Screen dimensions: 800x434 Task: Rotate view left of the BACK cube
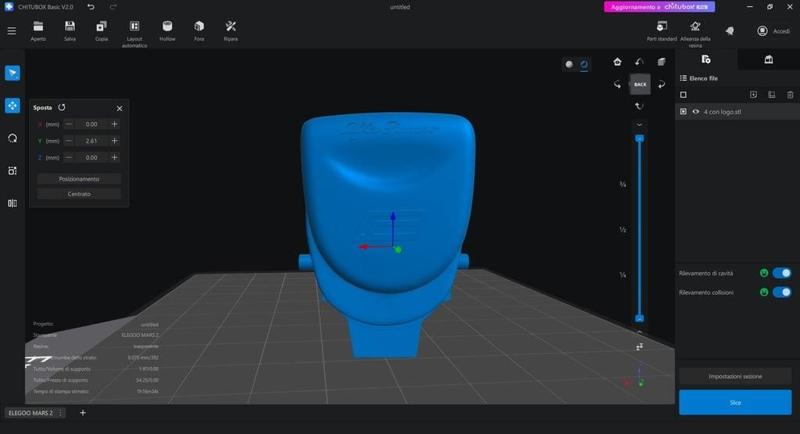pyautogui.click(x=617, y=84)
